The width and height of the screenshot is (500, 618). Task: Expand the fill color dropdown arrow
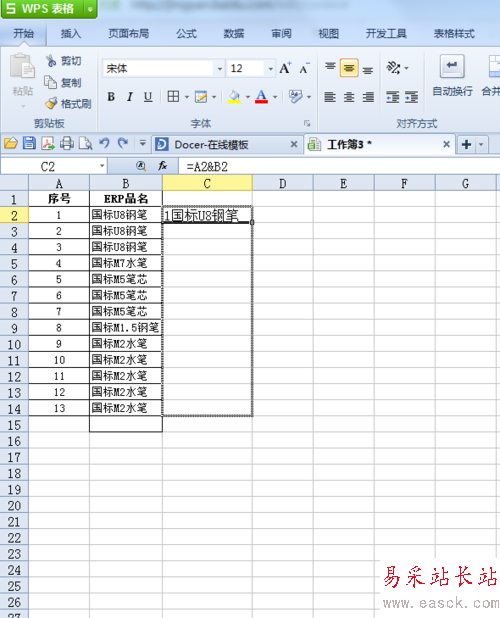point(247,97)
